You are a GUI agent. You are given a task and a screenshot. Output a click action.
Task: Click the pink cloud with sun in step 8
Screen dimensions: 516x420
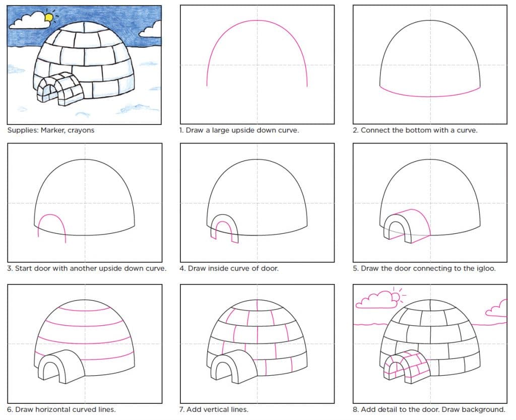380,299
